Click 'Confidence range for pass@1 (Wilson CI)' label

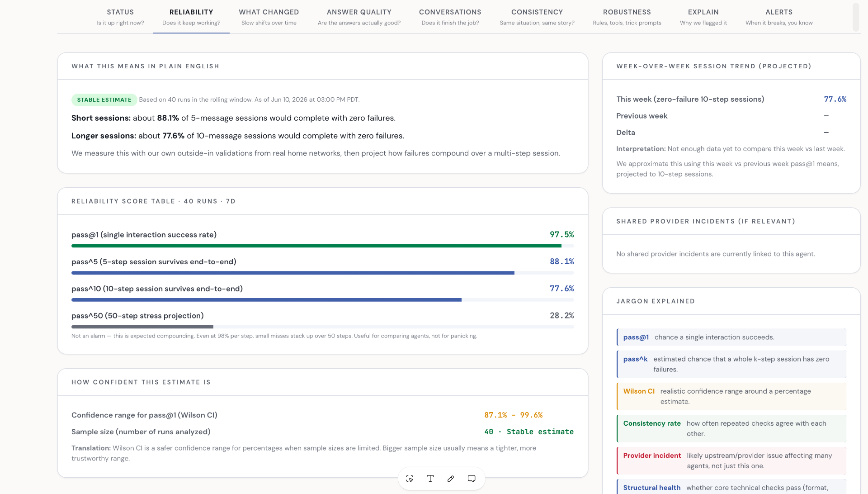coord(144,415)
